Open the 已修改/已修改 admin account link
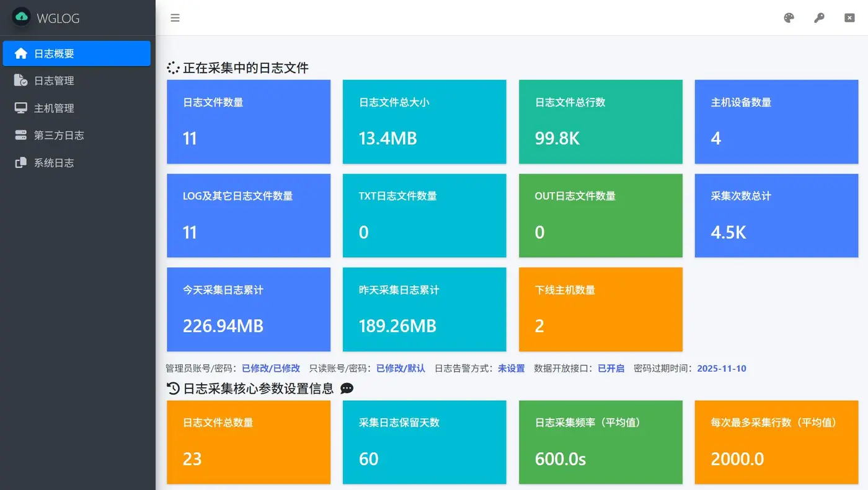 pos(270,368)
